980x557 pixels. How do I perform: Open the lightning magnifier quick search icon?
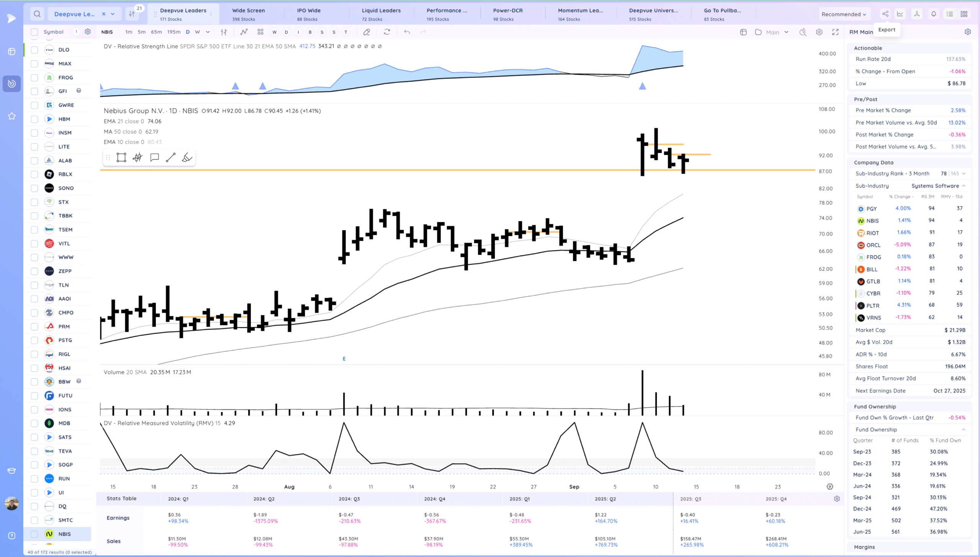coord(803,32)
